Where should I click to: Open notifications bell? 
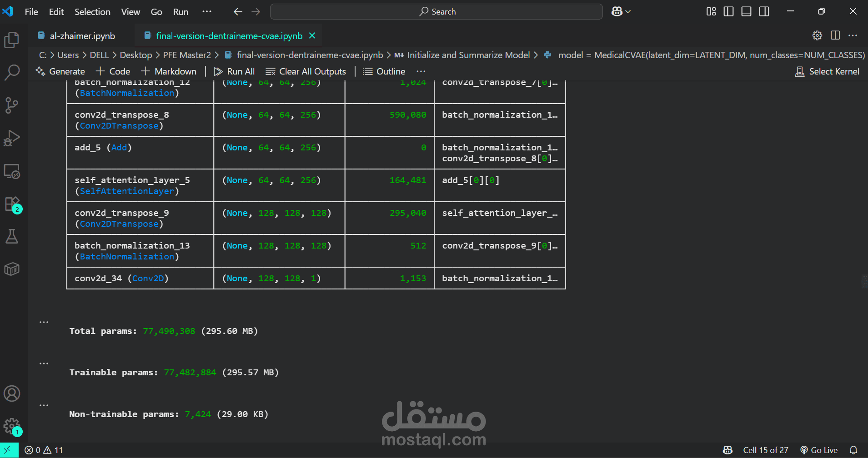pyautogui.click(x=853, y=450)
